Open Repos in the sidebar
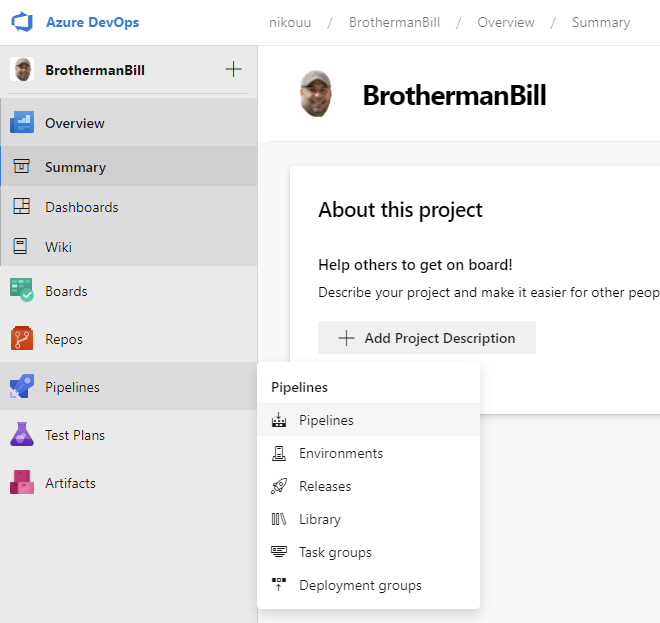 click(129, 339)
